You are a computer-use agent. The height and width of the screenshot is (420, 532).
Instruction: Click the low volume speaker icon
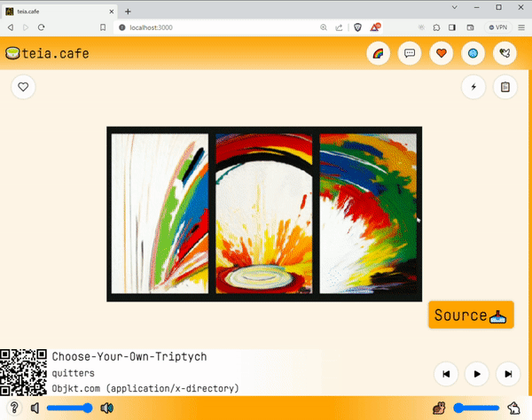[x=35, y=408]
